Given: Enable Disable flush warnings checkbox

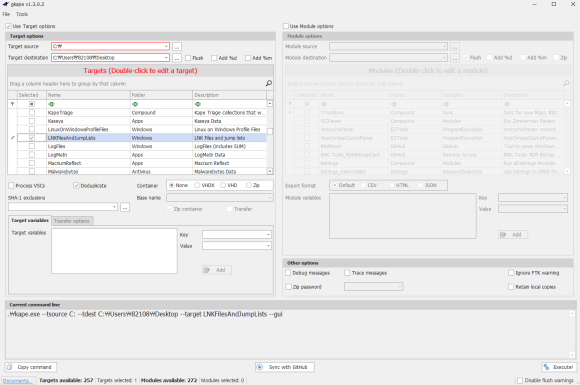Looking at the screenshot, I should [x=520, y=381].
